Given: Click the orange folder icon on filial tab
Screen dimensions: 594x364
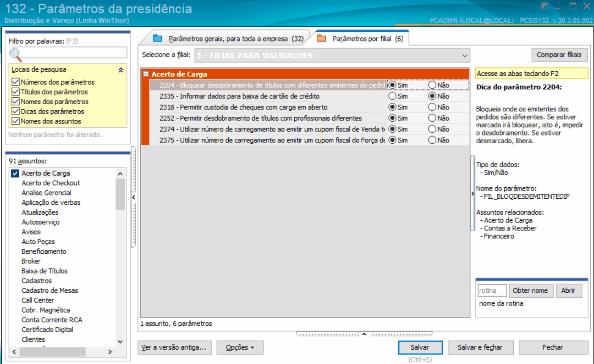Looking at the screenshot, I should coord(321,39).
